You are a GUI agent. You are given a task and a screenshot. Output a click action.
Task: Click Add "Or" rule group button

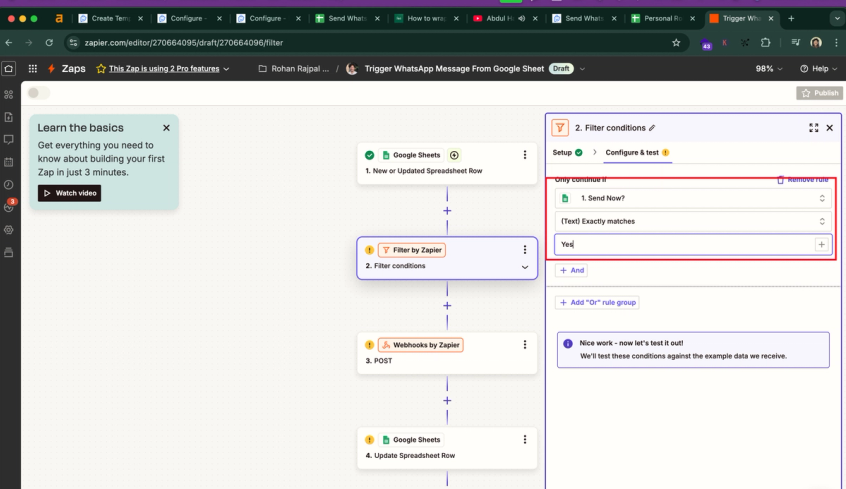(597, 302)
